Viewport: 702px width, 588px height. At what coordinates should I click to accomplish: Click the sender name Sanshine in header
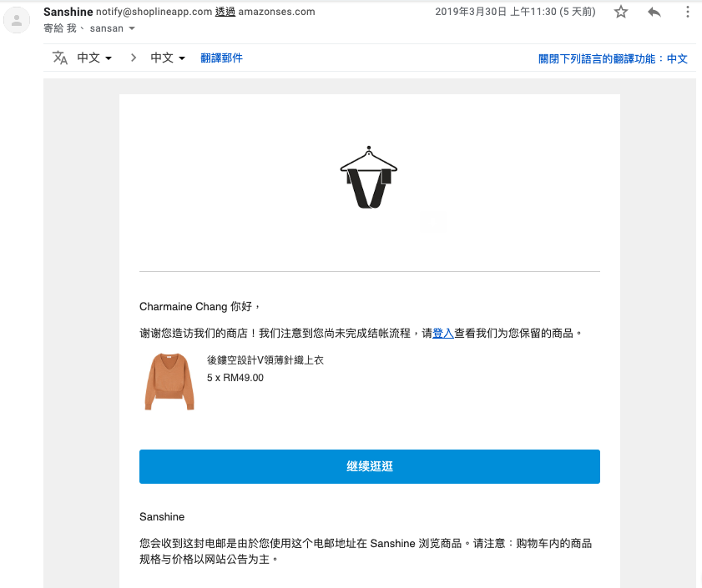pyautogui.click(x=68, y=12)
